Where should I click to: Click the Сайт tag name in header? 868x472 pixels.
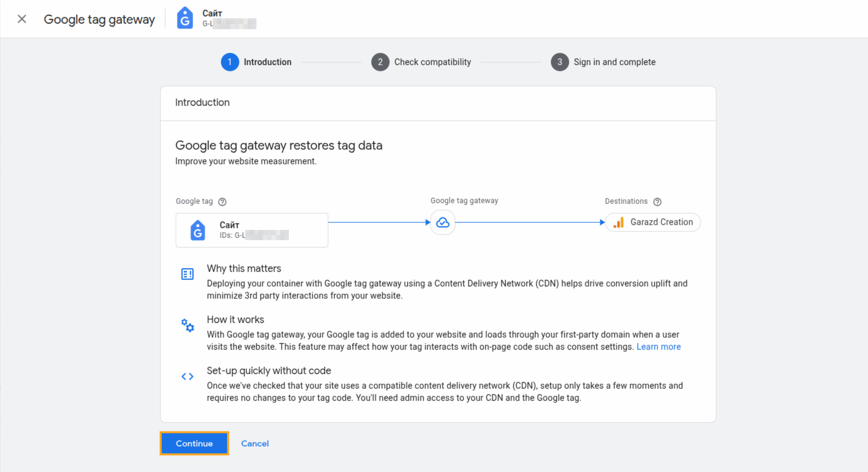(212, 13)
